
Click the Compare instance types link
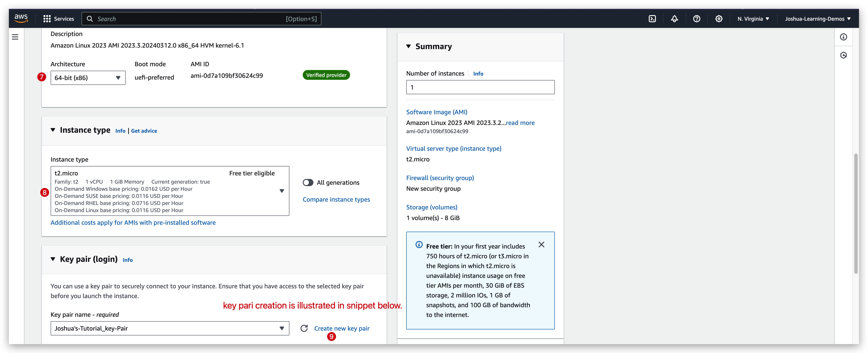(x=336, y=199)
